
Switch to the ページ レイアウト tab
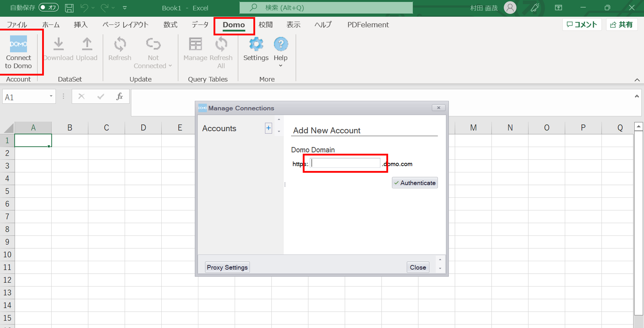click(125, 25)
